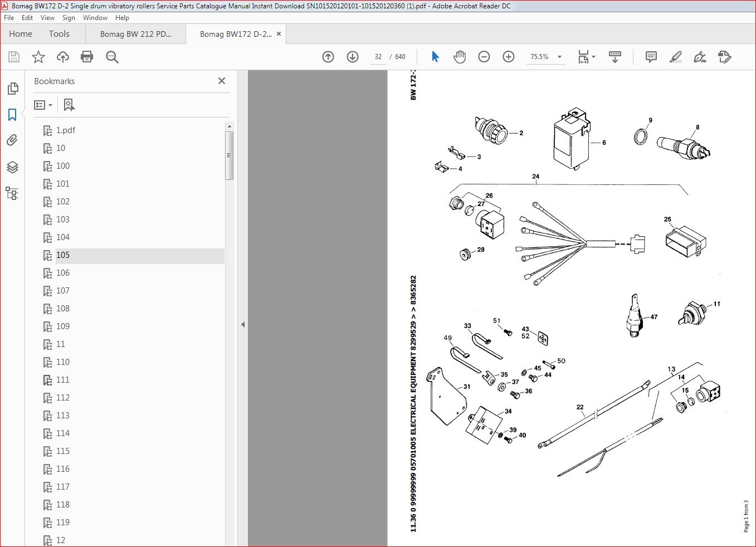Click the Save file icon

pyautogui.click(x=14, y=57)
